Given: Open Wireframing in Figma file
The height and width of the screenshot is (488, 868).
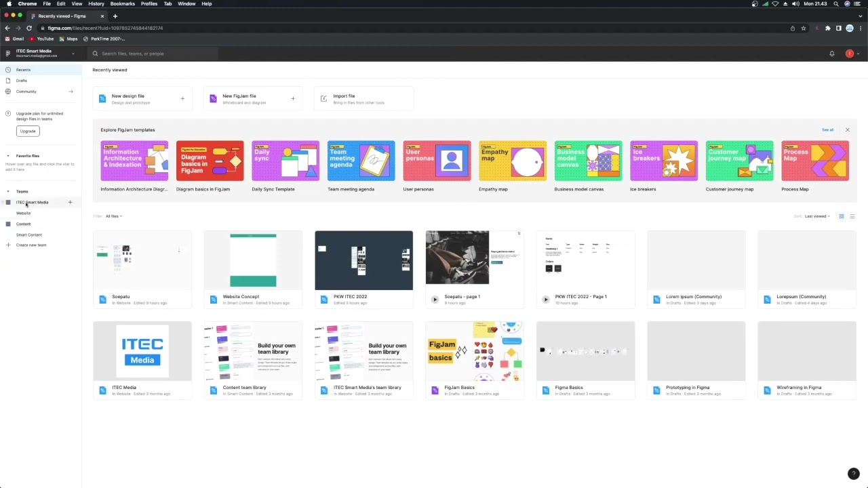Looking at the screenshot, I should point(807,360).
